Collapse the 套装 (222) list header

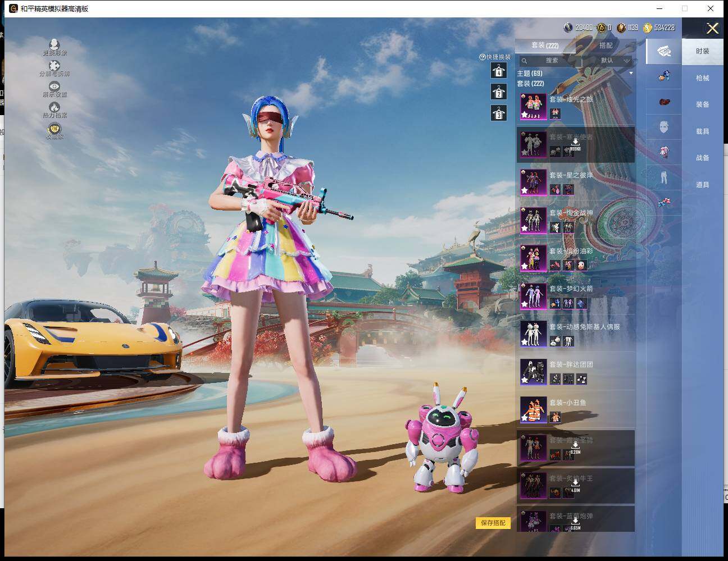[530, 84]
